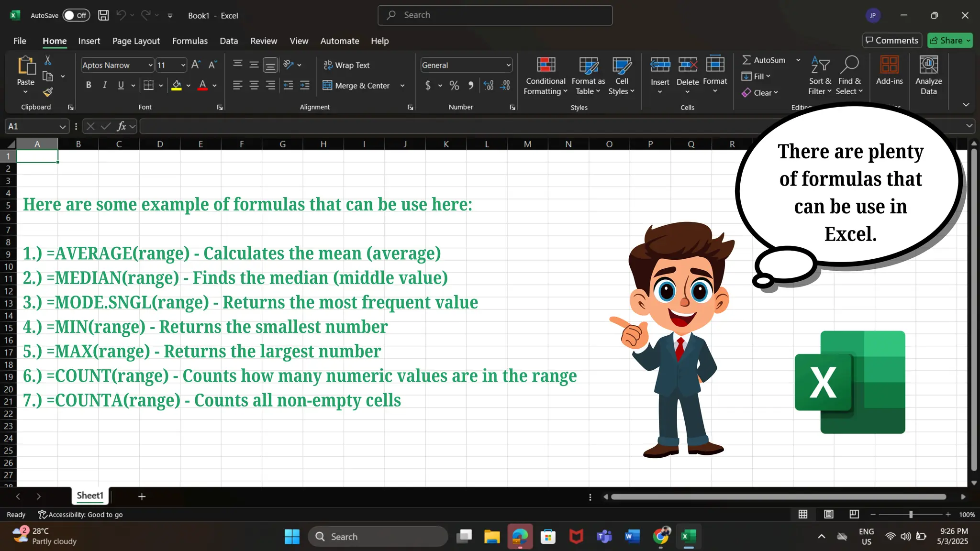Image resolution: width=980 pixels, height=551 pixels.
Task: Click the title bar Search box
Action: (x=495, y=15)
